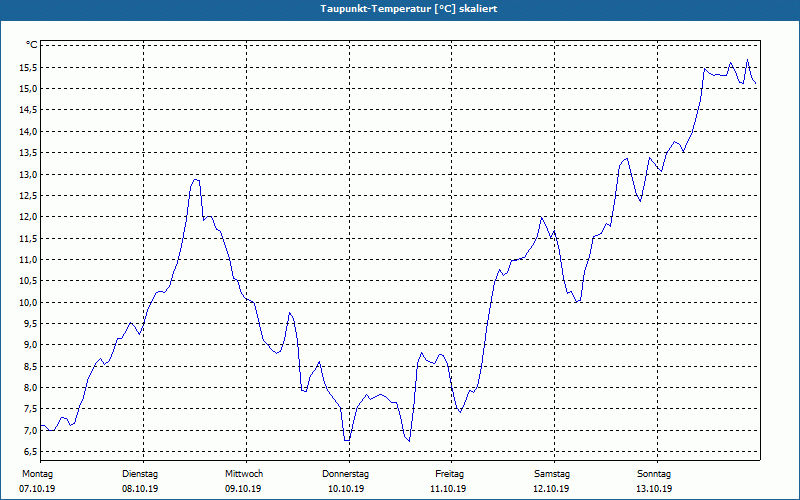Viewport: 800px width, 500px height.
Task: Click the chart title Taupunkt-Temperatur skaliert
Action: (x=409, y=9)
